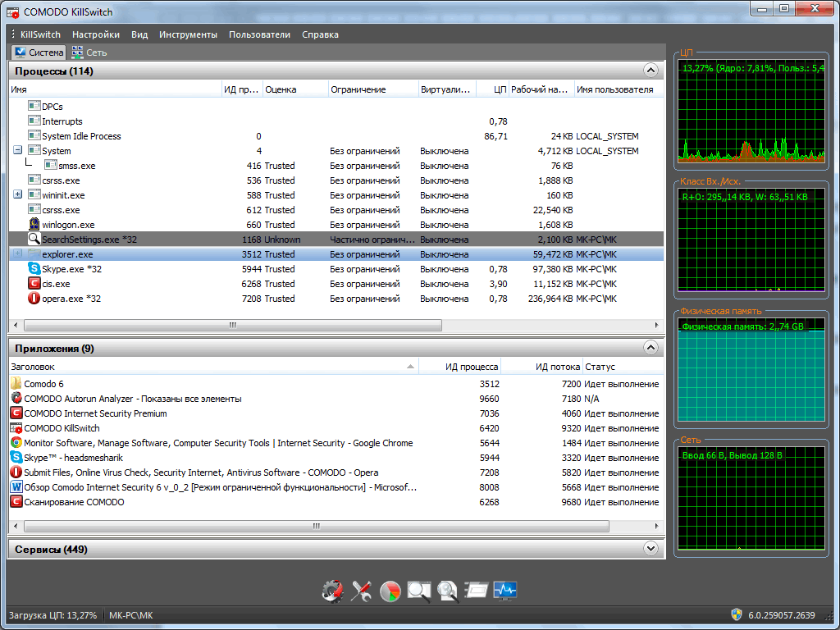Select the csrss.exe row with ID 612
840x630 pixels.
point(336,209)
